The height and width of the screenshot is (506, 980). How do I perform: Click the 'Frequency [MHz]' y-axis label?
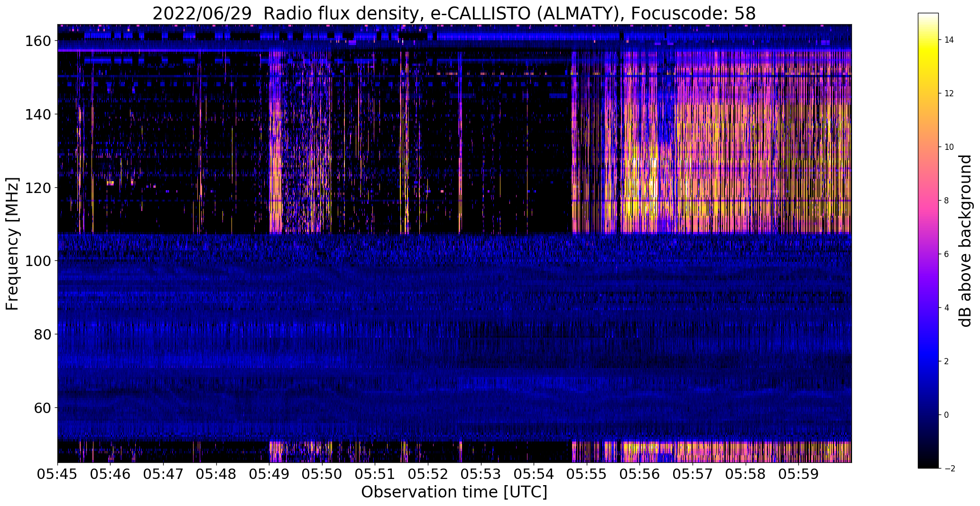click(12, 244)
